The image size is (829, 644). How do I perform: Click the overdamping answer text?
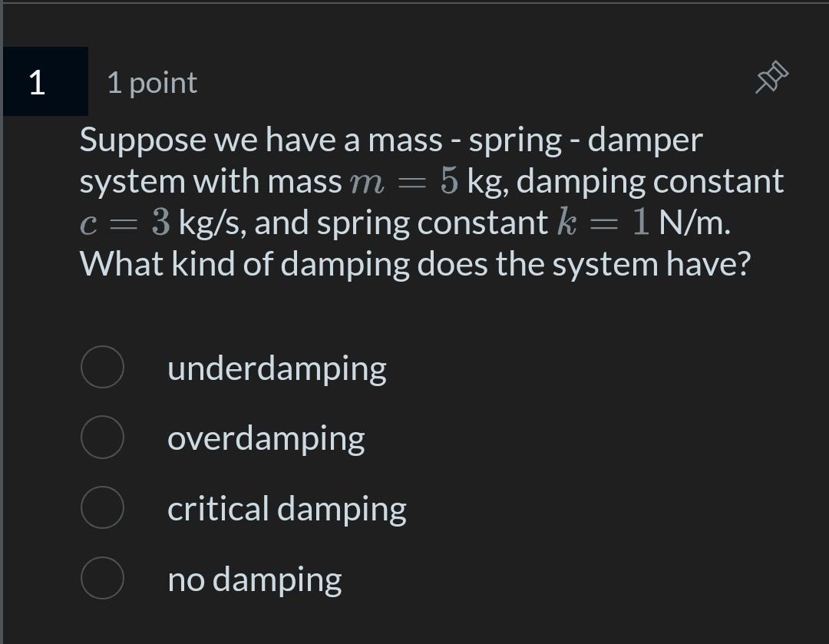(266, 438)
